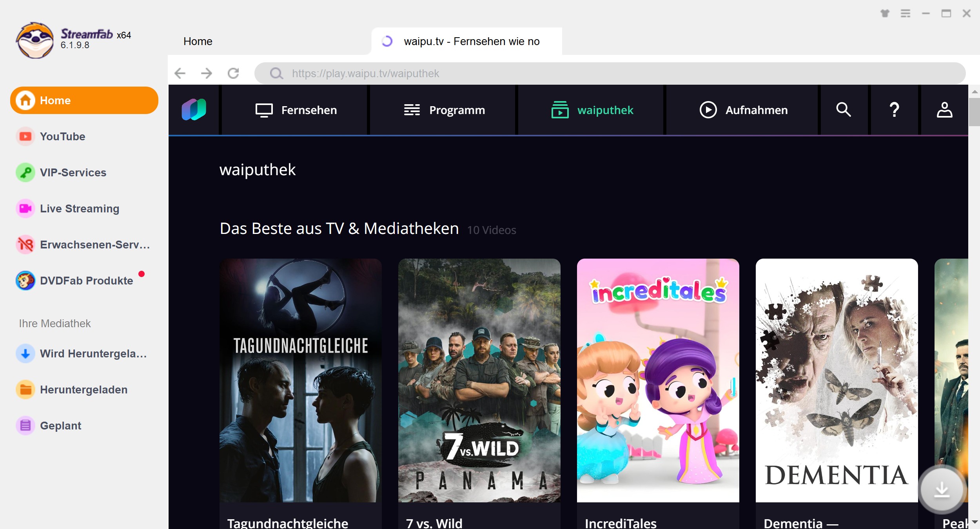Click the purple Geplant list icon
The image size is (980, 529).
tap(25, 426)
